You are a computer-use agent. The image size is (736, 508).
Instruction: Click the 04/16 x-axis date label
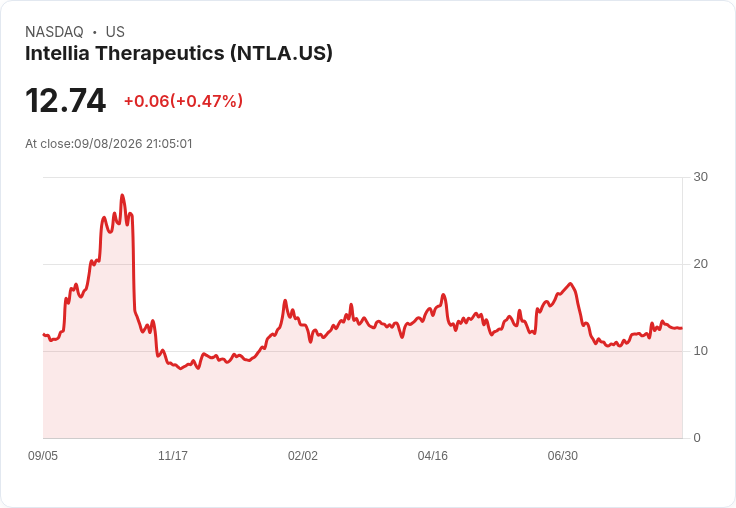[x=433, y=455]
